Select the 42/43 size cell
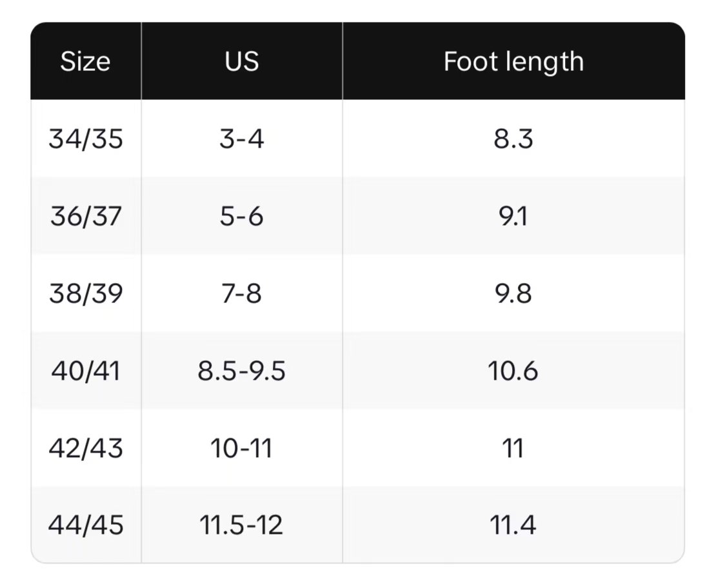This screenshot has width=725, height=588. (85, 448)
